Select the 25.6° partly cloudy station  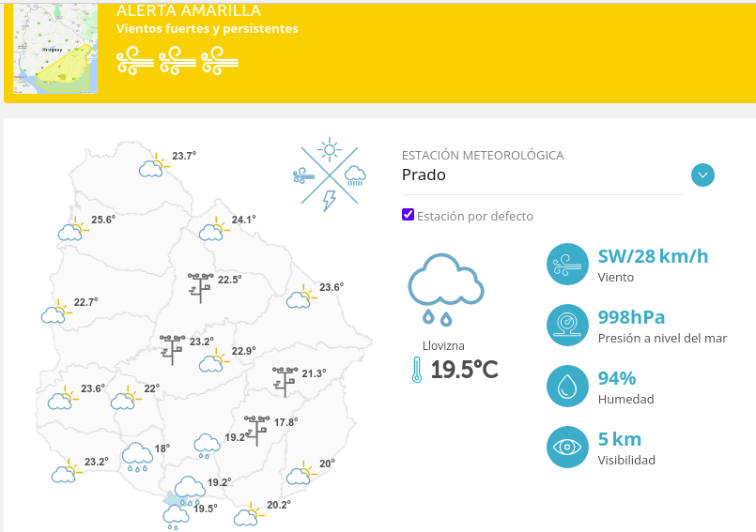tap(73, 229)
